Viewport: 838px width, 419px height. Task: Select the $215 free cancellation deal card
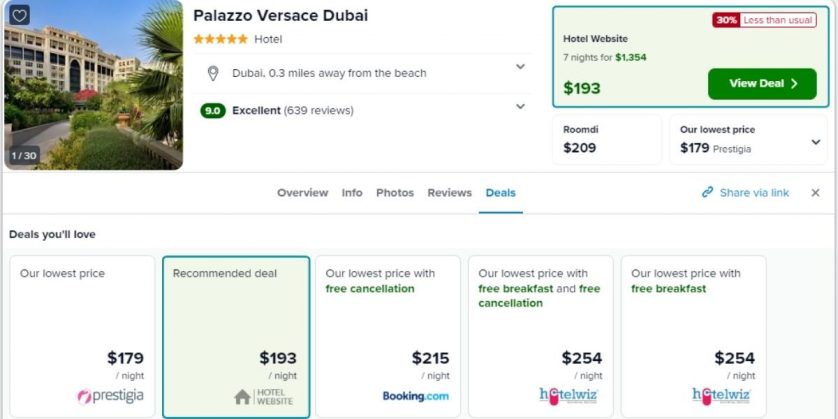pos(387,337)
